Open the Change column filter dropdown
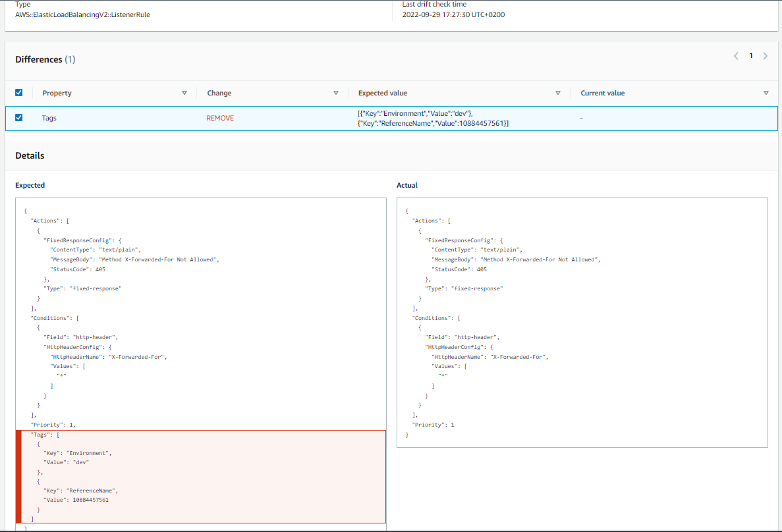Image resolution: width=782 pixels, height=532 pixels. click(x=336, y=93)
